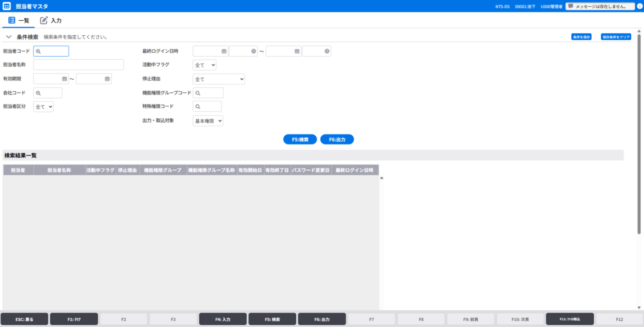Viewport: 644px width, 327px height.
Task: Open calendar for 有効期間 end date
Action: click(x=107, y=79)
